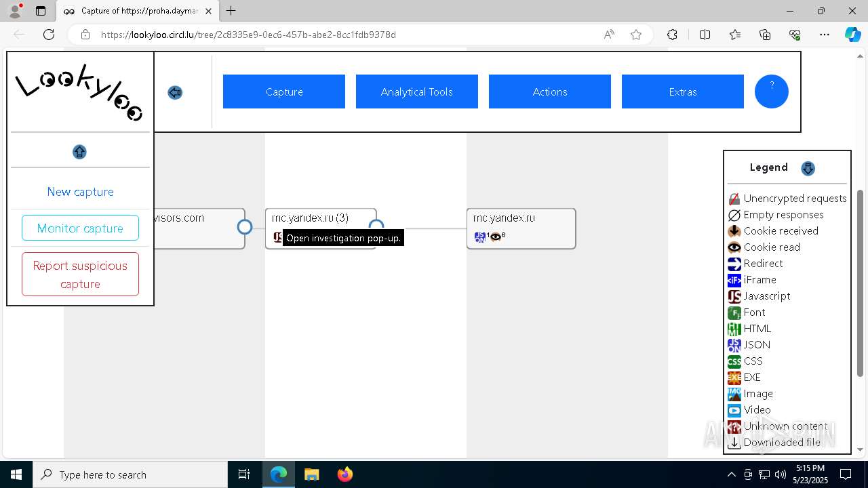Open Read aloud icon in address bar
Viewport: 868px width, 488px height.
point(609,35)
